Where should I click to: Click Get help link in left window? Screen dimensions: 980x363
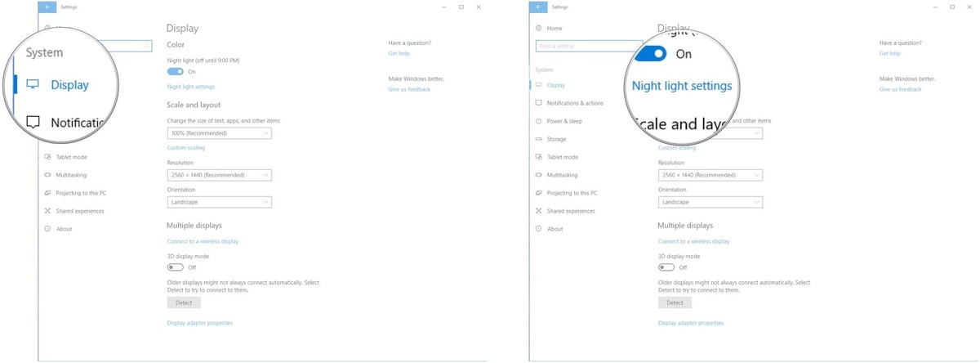[399, 53]
